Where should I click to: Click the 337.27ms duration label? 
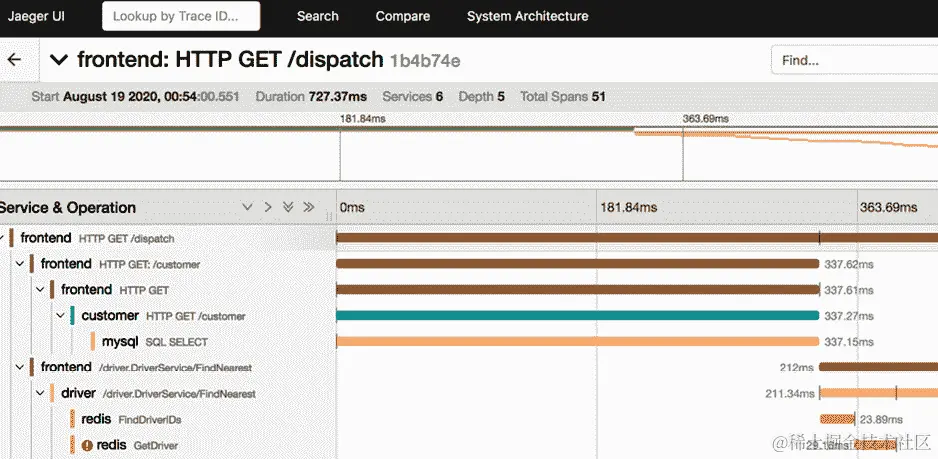click(849, 316)
